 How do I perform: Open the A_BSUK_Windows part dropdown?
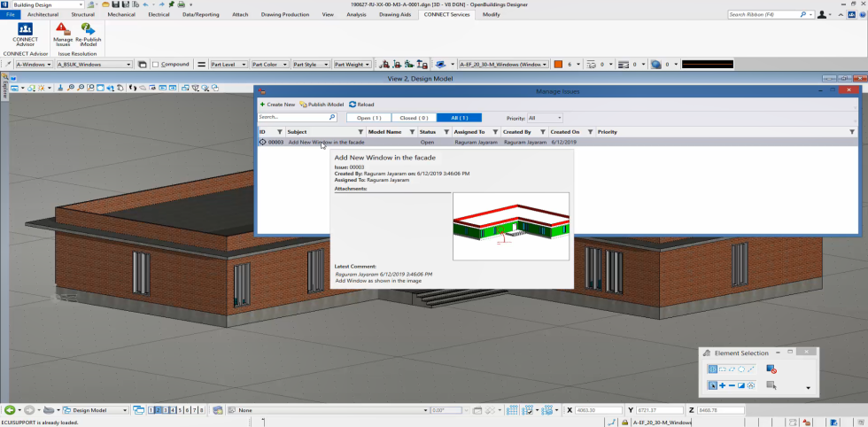coord(94,65)
